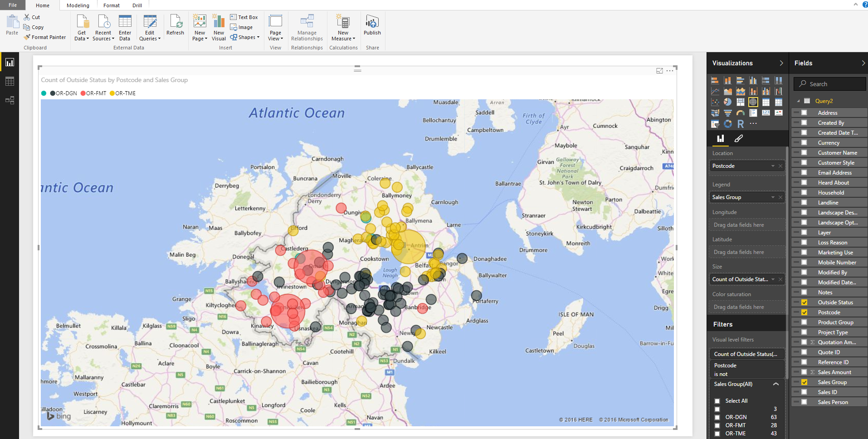Select the 100% stacked bar chart visualization
Screen dimensions: 868x439
[x=766, y=80]
